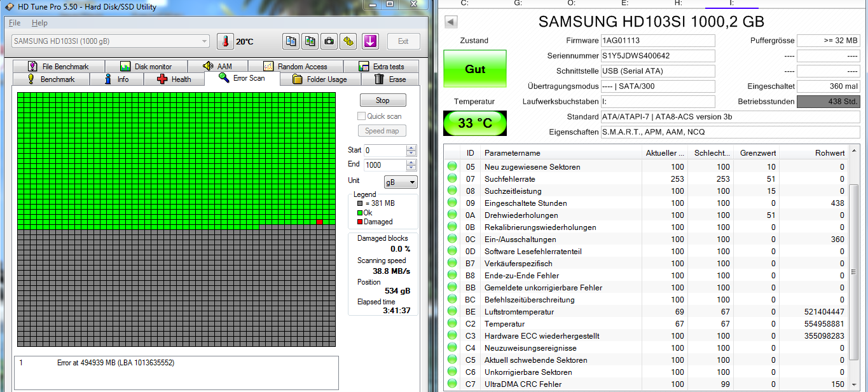868x392 pixels.
Task: Click status circle of Eingeschaltete Stunden row
Action: point(452,203)
